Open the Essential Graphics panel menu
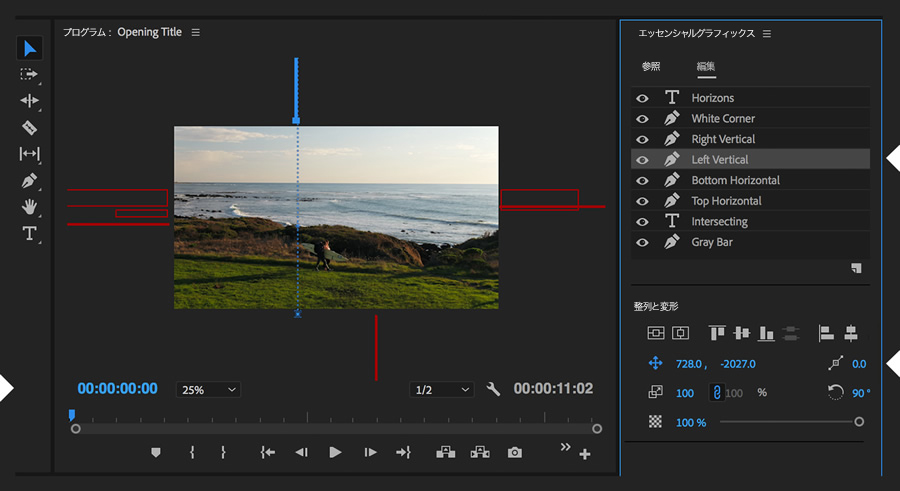 tap(767, 33)
